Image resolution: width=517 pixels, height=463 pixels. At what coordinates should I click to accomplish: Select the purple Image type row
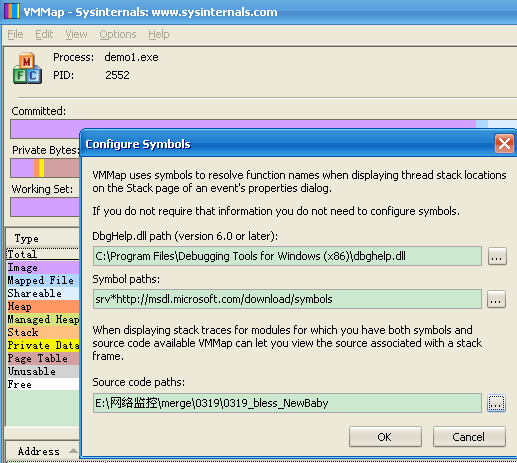pyautogui.click(x=43, y=267)
